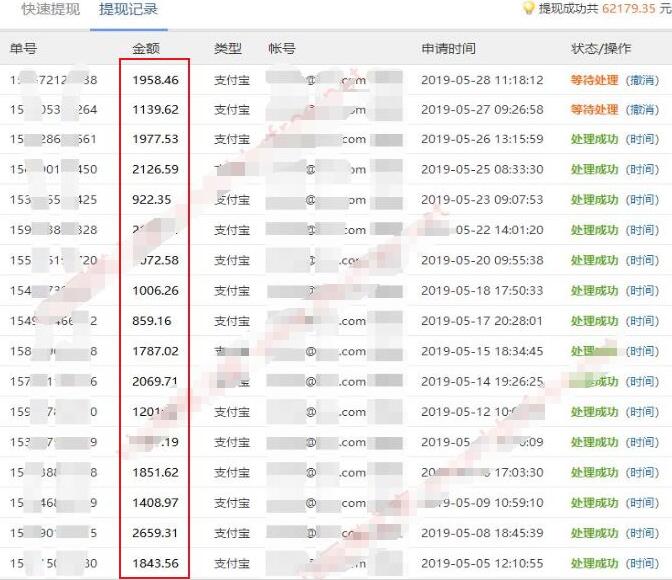Select the amount 922.35
672x580 pixels.
152,200
